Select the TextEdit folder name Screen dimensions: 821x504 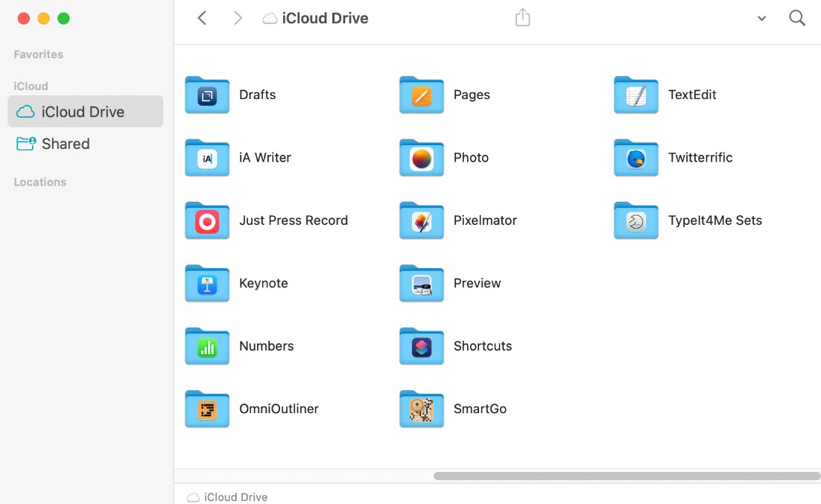692,95
